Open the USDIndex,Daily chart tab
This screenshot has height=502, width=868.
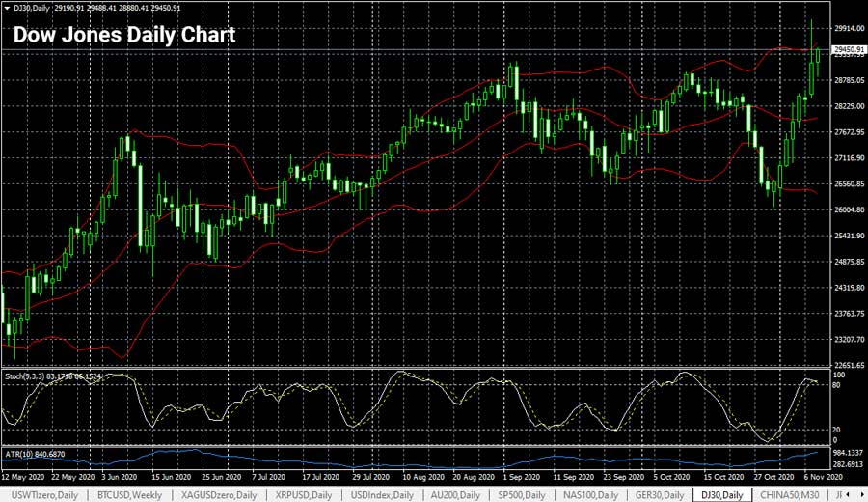click(x=383, y=495)
